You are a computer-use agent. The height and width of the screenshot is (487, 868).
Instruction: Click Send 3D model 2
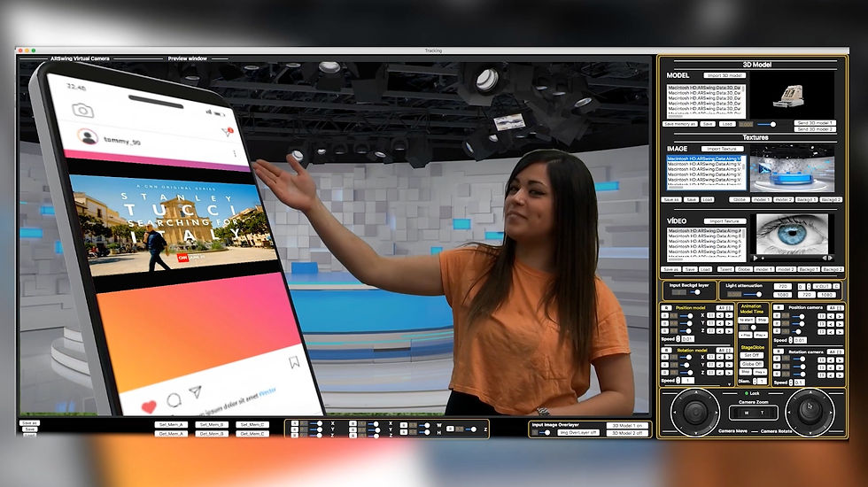point(815,129)
